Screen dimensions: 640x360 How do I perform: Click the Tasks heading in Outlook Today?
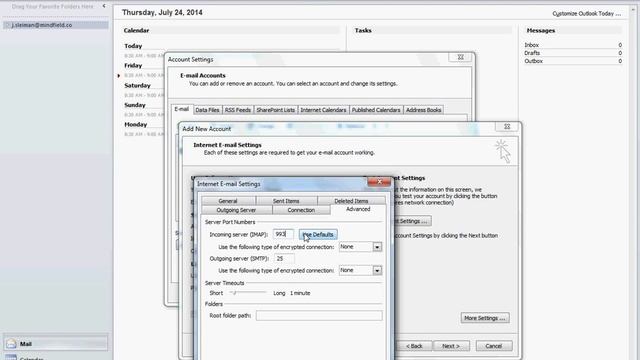click(x=363, y=31)
